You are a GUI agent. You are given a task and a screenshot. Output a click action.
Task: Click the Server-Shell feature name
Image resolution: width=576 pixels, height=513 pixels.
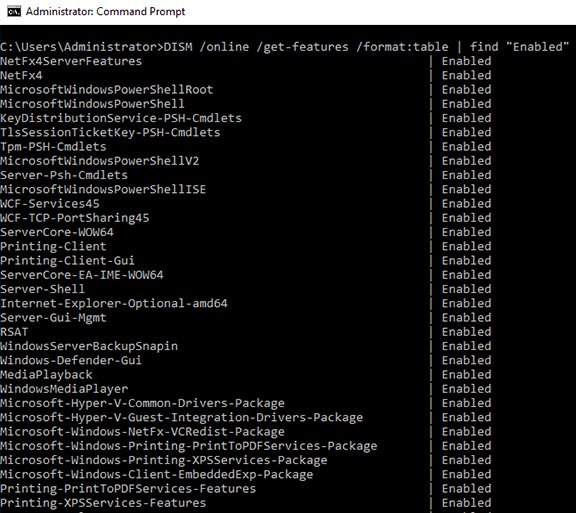tap(43, 289)
